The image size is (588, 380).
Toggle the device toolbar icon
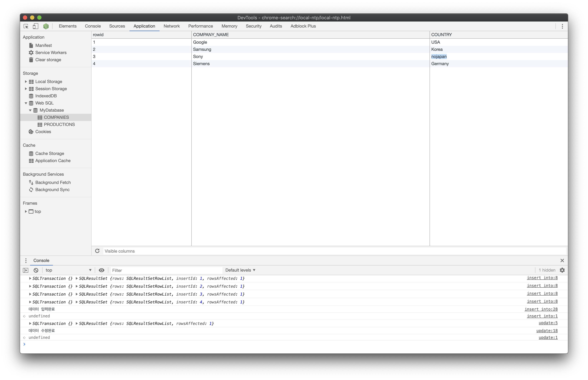tap(36, 26)
